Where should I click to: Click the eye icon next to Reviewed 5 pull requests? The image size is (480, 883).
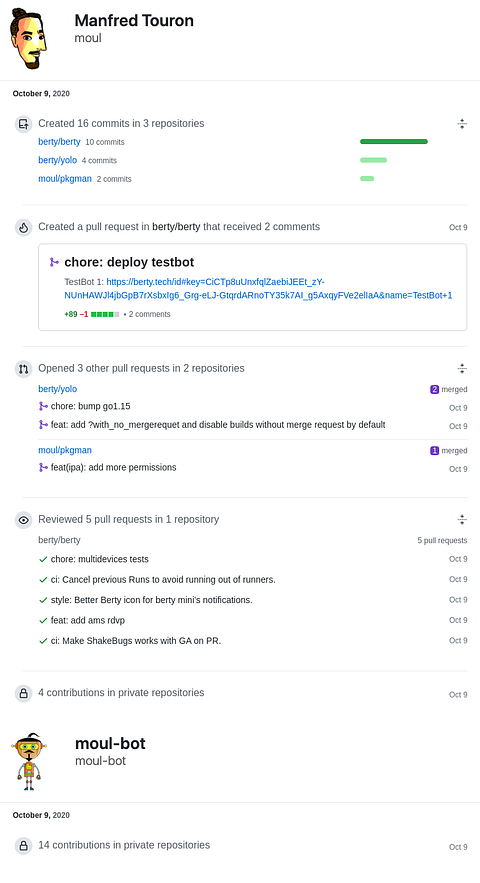(x=23, y=520)
